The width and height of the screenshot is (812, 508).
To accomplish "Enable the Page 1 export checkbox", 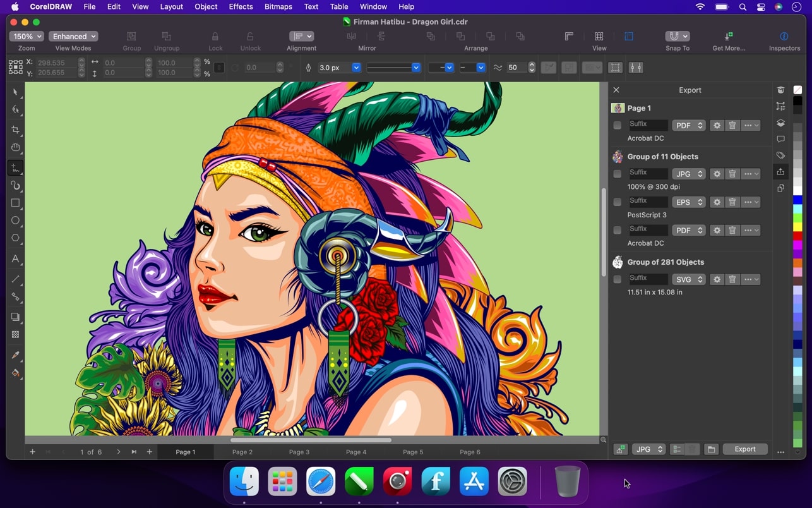I will [617, 125].
